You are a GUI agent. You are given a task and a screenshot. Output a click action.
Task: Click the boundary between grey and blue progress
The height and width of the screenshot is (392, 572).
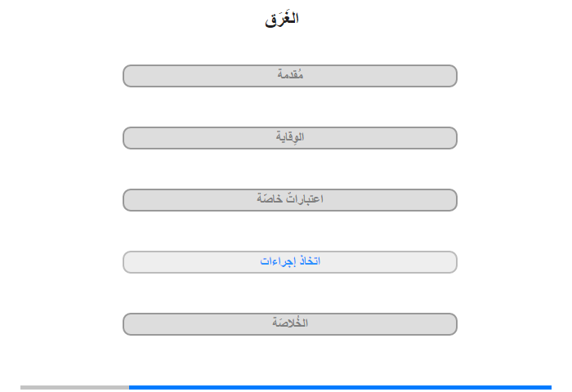(129, 387)
